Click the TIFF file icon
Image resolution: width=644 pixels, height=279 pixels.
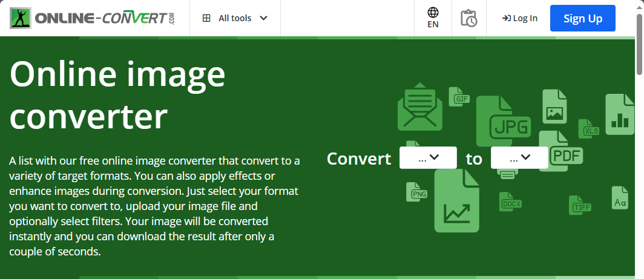[580, 205]
